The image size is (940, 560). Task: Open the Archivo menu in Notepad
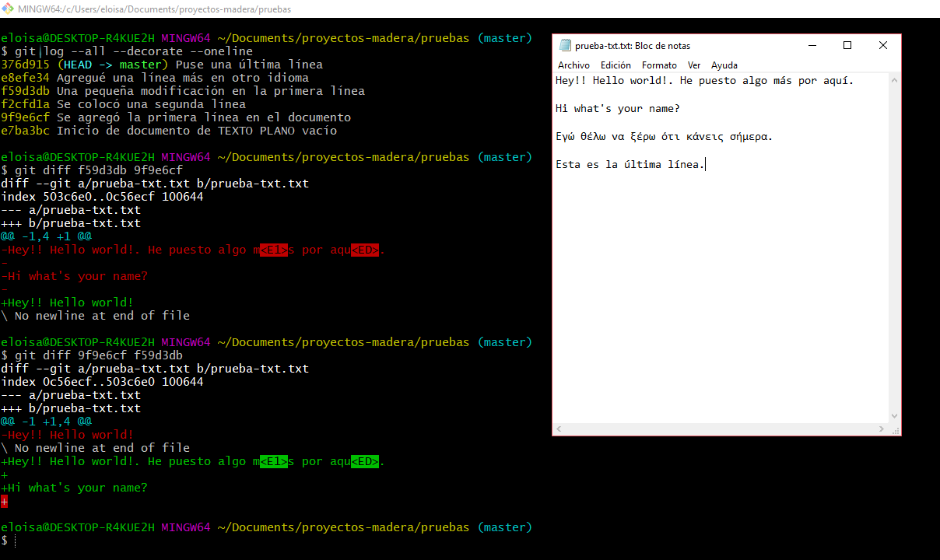click(573, 65)
